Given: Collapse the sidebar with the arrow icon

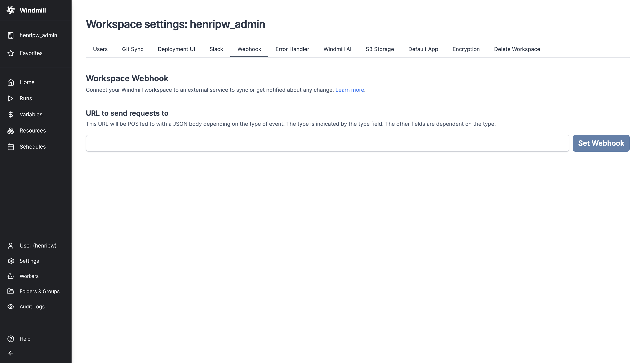Looking at the screenshot, I should [x=11, y=353].
